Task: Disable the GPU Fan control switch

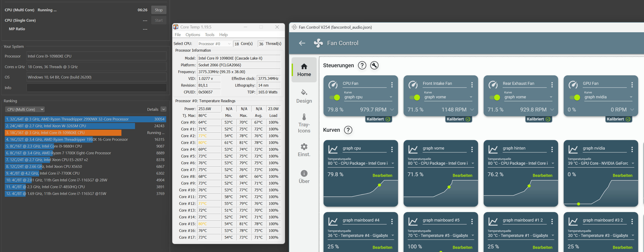Action: coord(575,97)
